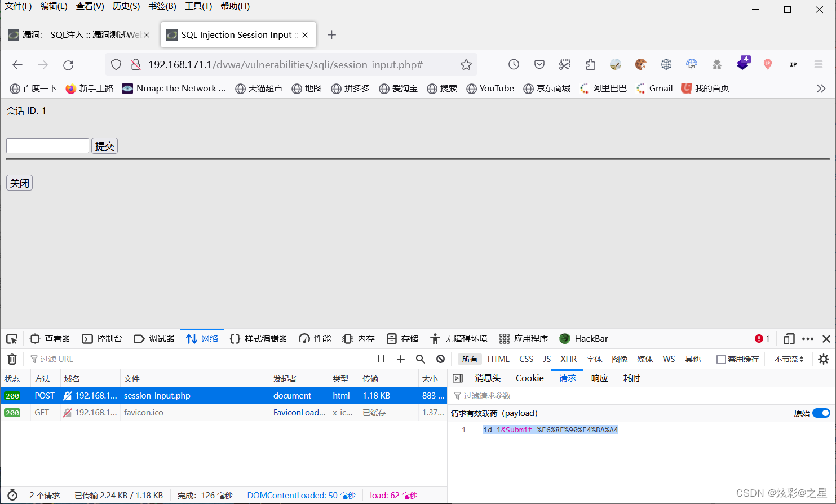
Task: Click the 过滤请求参数 filter field
Action: [642, 396]
